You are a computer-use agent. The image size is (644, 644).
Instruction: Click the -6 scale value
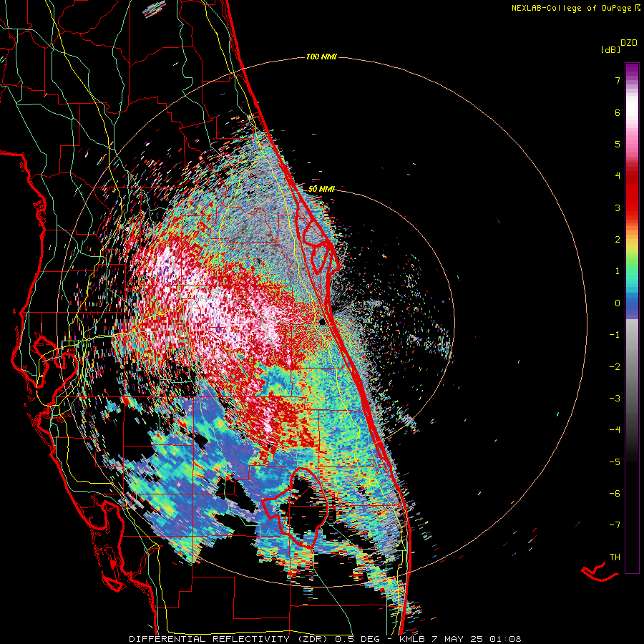point(615,494)
